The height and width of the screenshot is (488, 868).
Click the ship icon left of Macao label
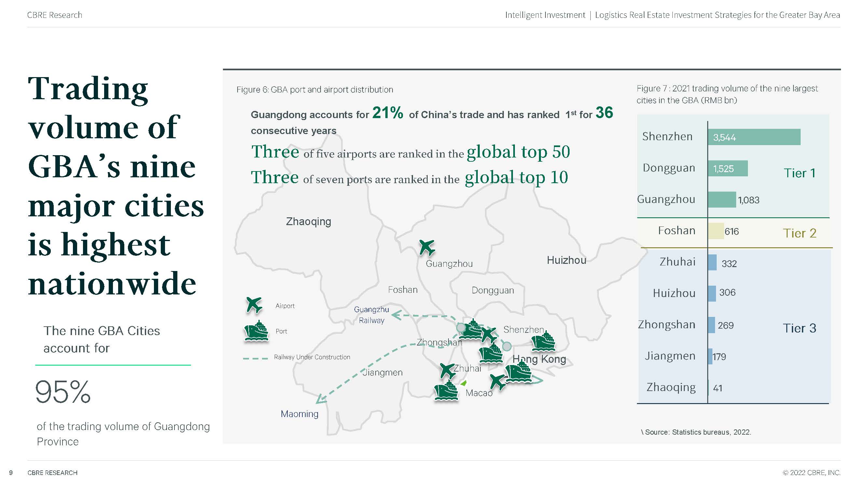(x=446, y=392)
